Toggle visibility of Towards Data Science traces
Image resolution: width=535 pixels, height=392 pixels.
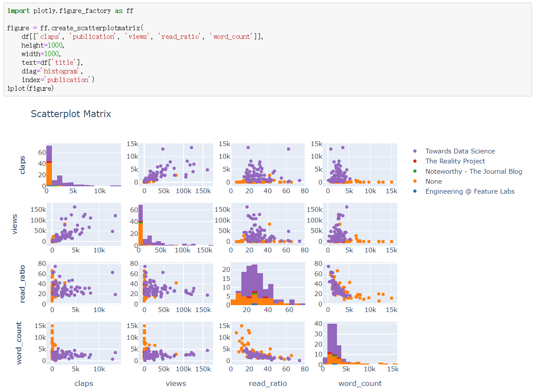pyautogui.click(x=460, y=151)
